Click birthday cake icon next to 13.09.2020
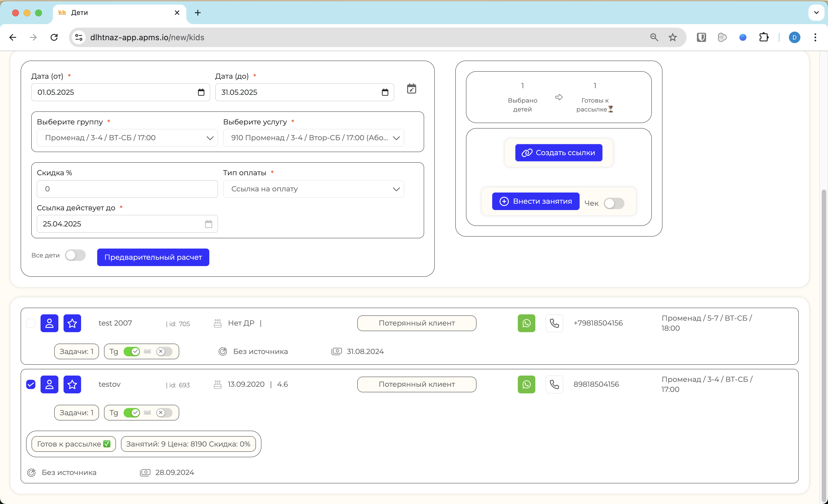The height and width of the screenshot is (504, 828). [x=218, y=384]
